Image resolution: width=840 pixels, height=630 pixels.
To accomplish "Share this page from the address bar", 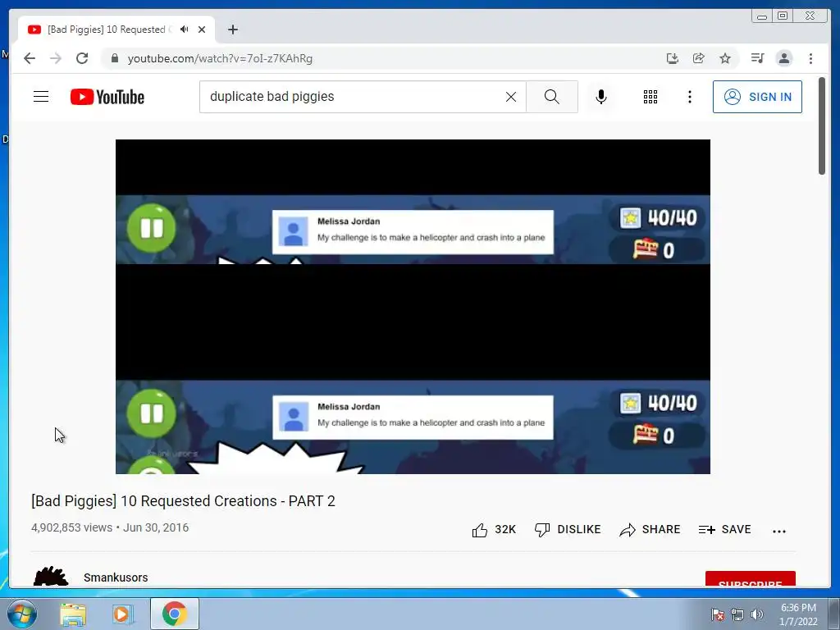I will point(699,58).
